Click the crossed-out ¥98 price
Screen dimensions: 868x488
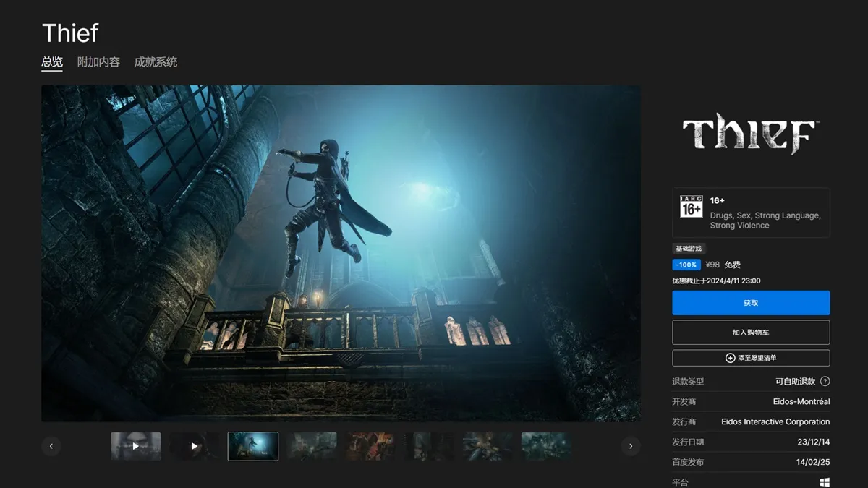point(712,265)
